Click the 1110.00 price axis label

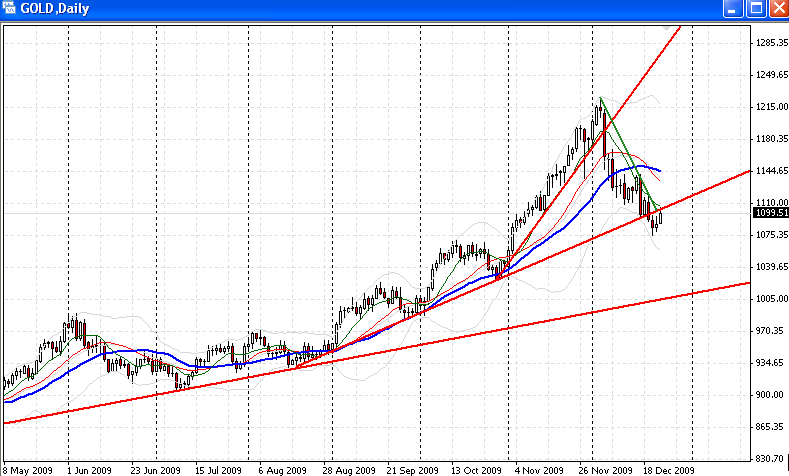772,202
